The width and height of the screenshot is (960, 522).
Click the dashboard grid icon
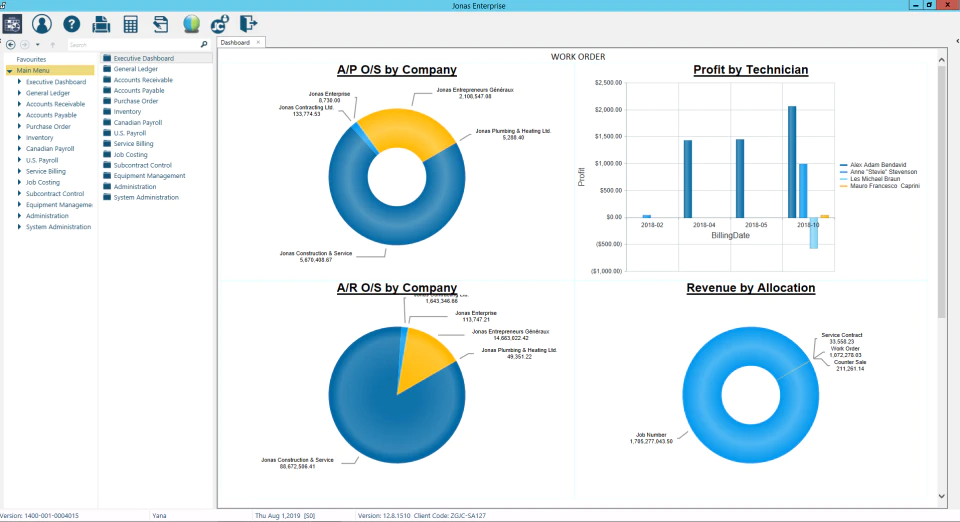click(12, 24)
